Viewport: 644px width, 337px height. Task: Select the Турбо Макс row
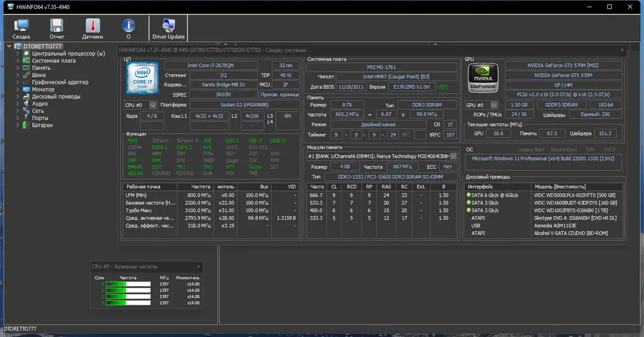(x=211, y=211)
